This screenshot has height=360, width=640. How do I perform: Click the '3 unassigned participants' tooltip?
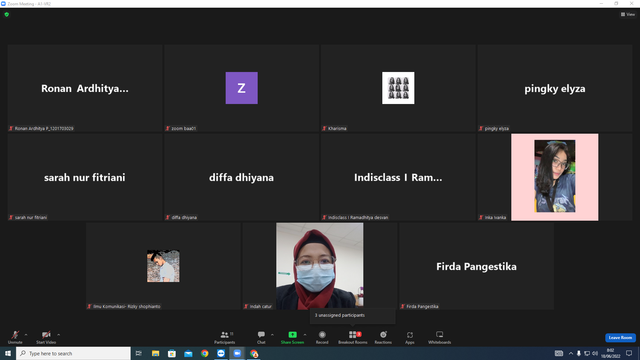[x=353, y=316]
